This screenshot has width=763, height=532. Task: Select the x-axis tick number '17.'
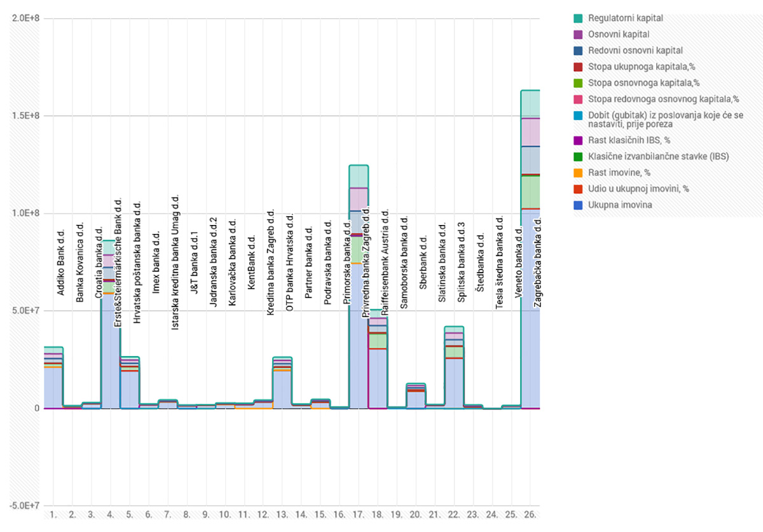tap(358, 514)
